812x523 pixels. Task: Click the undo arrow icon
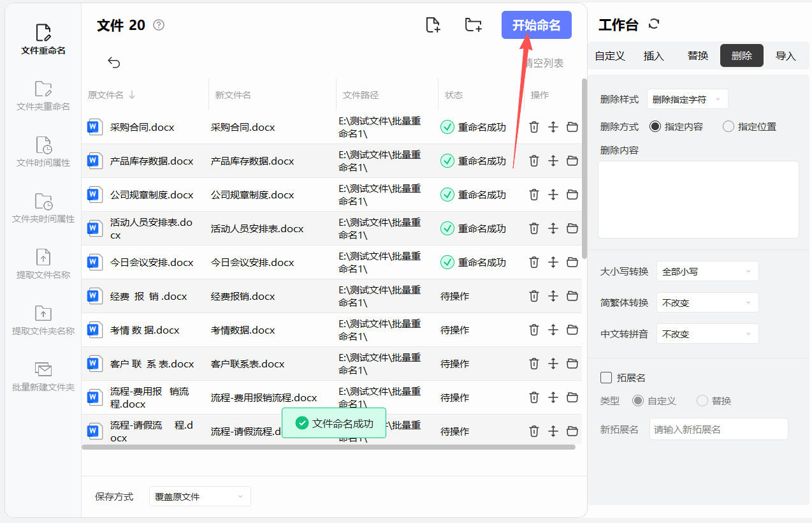tap(114, 63)
